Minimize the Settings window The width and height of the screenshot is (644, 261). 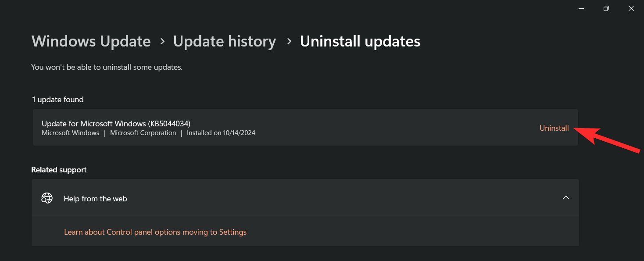(581, 8)
